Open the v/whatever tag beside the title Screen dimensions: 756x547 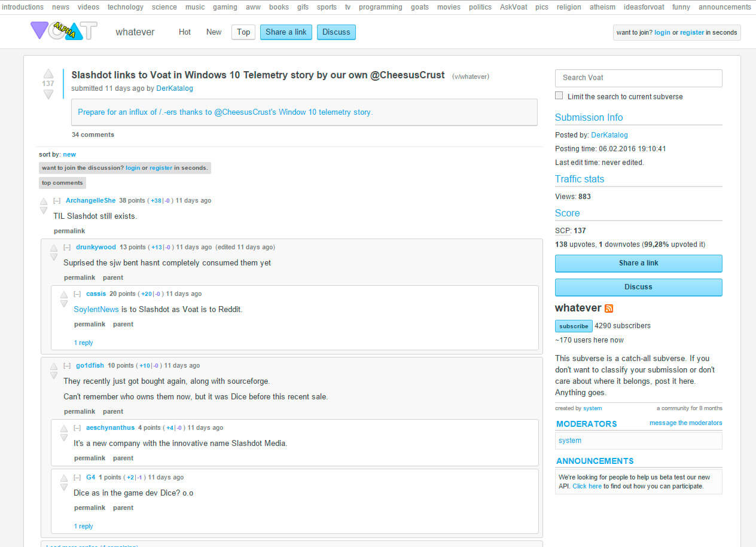pos(471,77)
